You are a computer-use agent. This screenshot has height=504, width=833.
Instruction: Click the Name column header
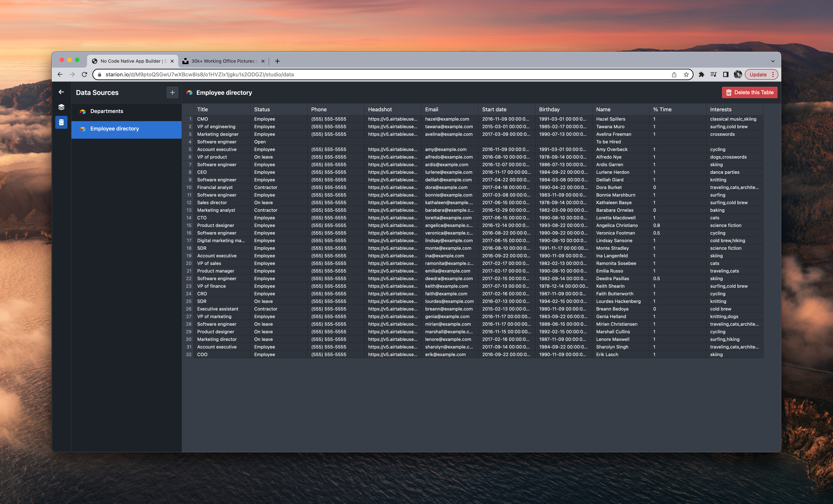point(621,109)
